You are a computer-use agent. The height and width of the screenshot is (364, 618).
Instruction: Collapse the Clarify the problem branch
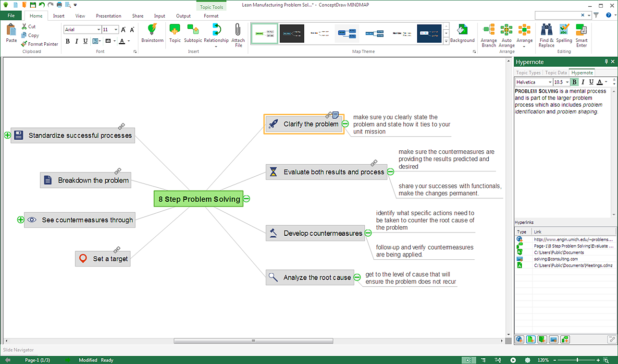coord(345,124)
